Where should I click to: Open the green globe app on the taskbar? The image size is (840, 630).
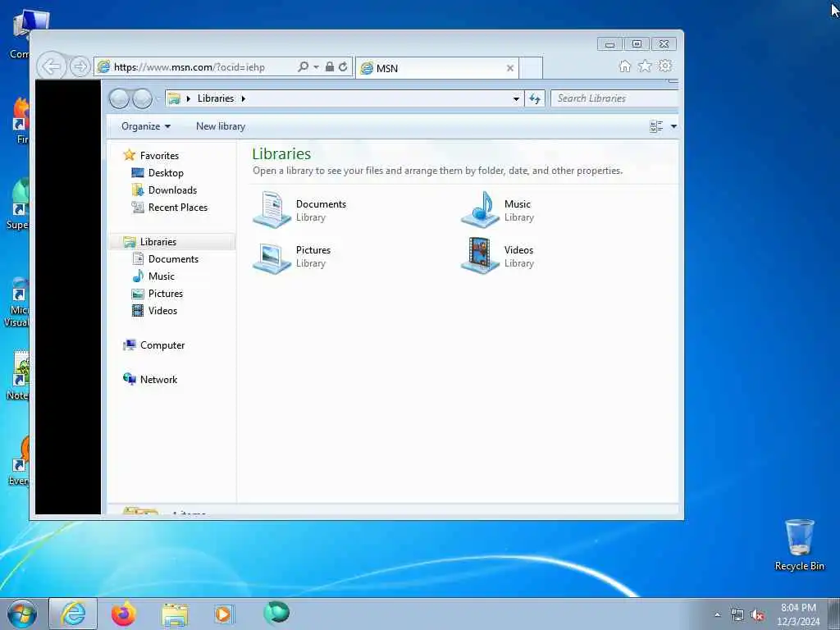point(276,613)
